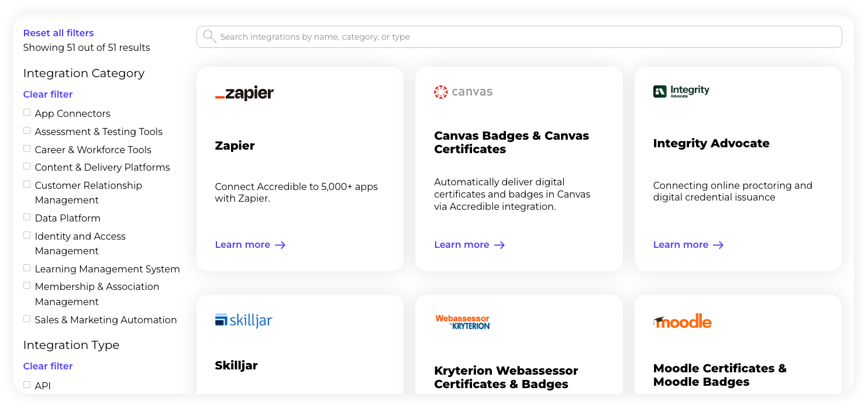This screenshot has width=868, height=408.
Task: Click the Canvas Badges & Canvas Certificates title
Action: 512,142
